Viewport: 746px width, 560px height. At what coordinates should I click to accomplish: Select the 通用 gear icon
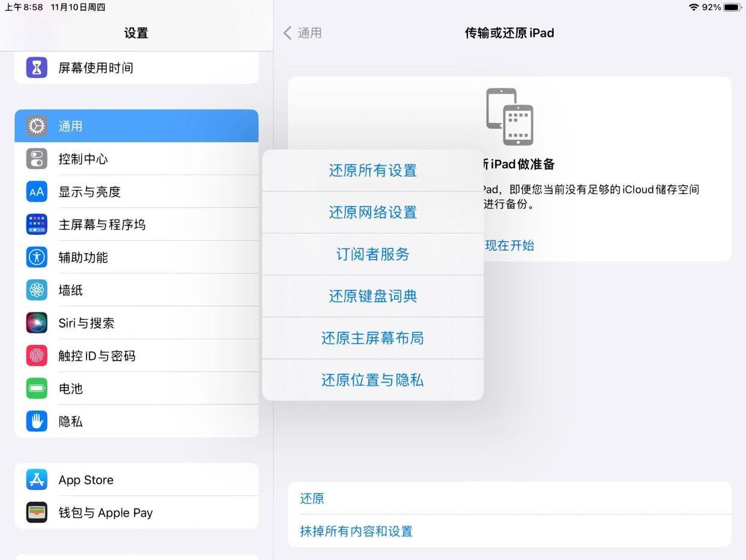(37, 126)
